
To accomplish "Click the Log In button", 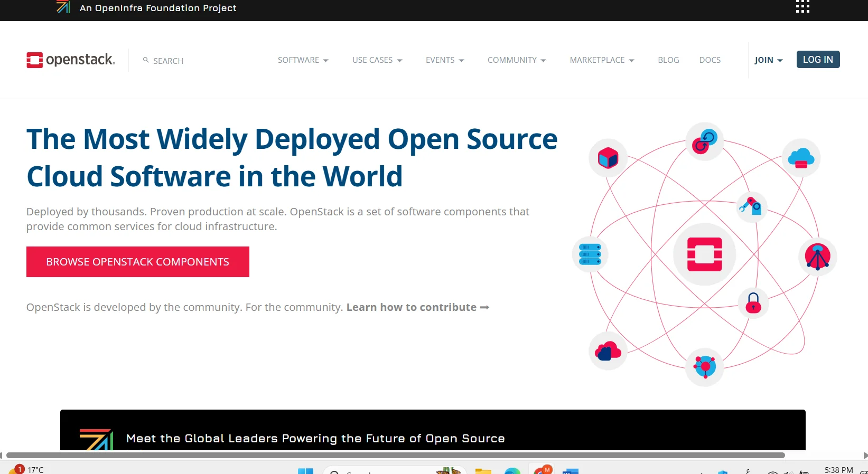I will (x=818, y=60).
